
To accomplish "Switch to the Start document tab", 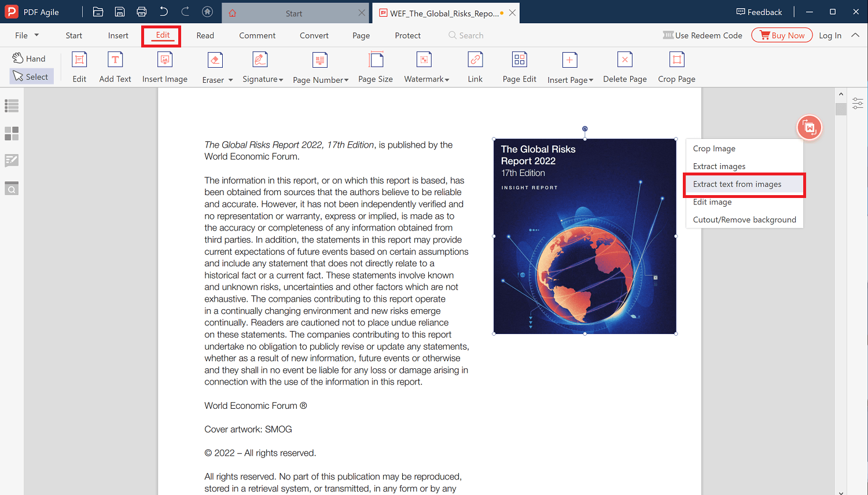I will click(294, 13).
